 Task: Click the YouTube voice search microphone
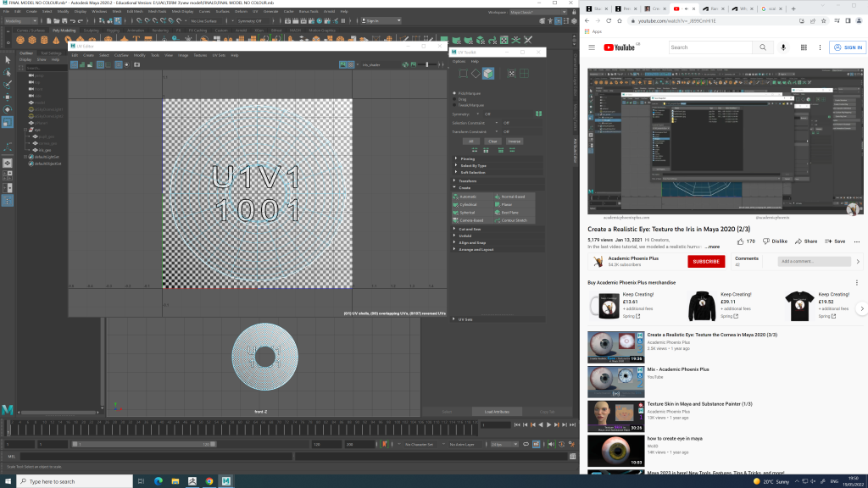click(783, 47)
